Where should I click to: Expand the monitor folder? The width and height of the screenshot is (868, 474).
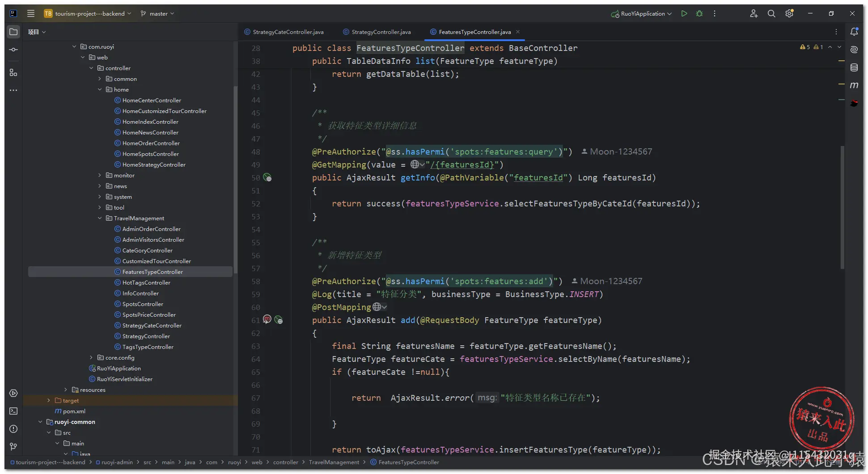pyautogui.click(x=100, y=175)
